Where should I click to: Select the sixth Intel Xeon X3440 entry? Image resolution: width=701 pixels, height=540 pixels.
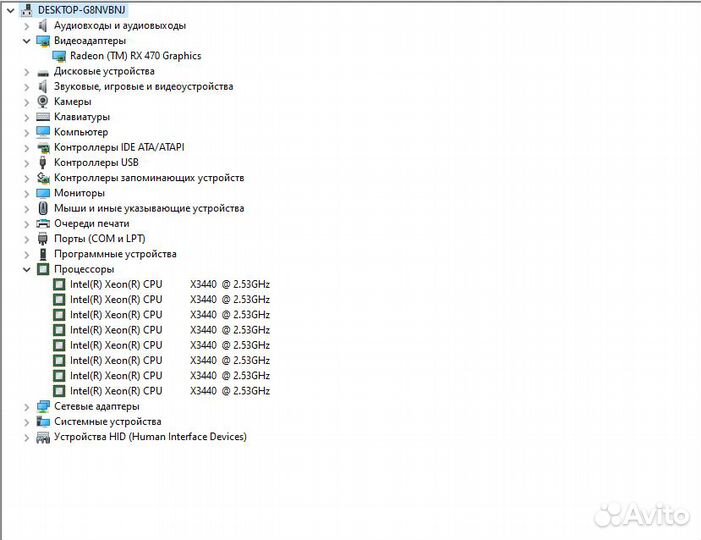click(x=170, y=360)
